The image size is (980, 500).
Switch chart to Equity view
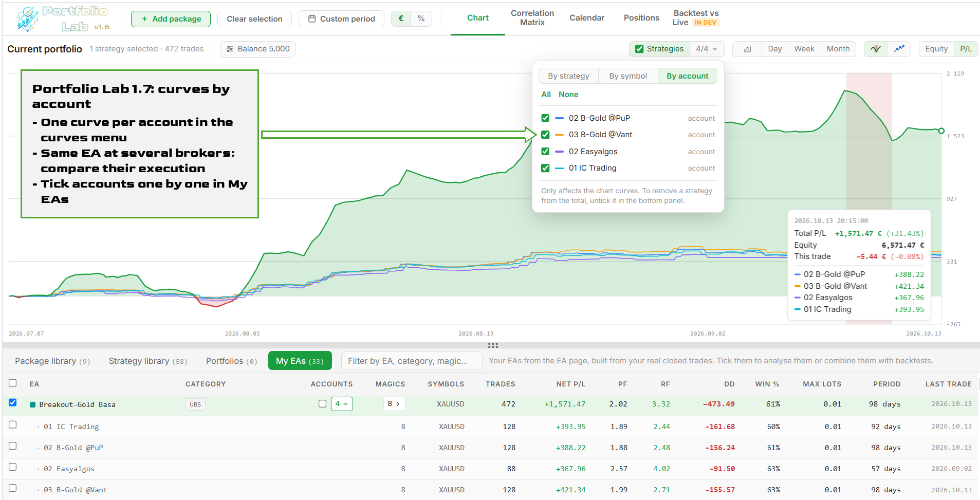coord(936,49)
